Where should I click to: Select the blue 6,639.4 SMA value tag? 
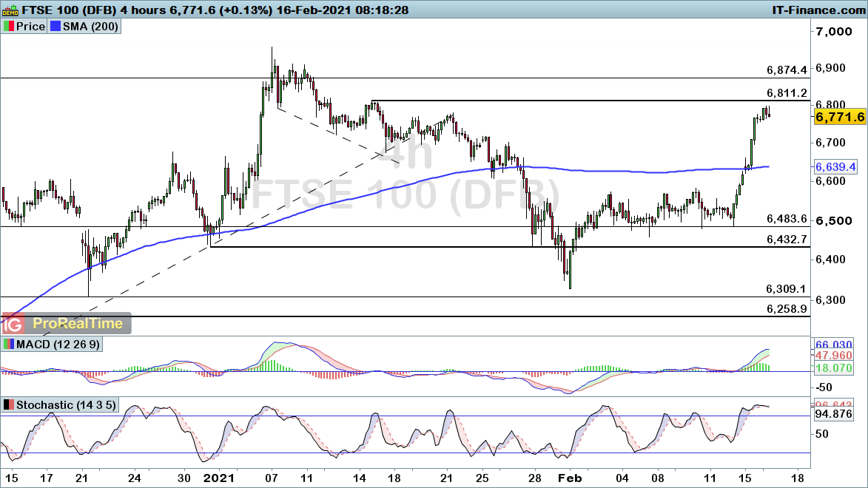tap(835, 167)
